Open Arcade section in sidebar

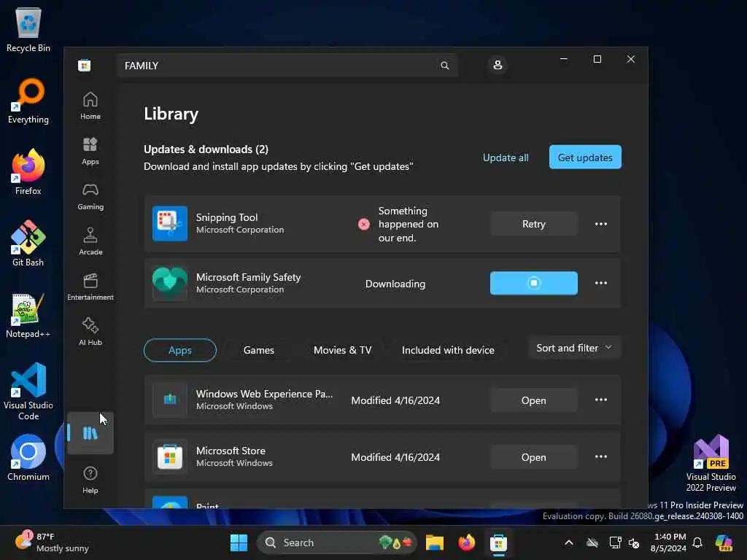point(90,241)
